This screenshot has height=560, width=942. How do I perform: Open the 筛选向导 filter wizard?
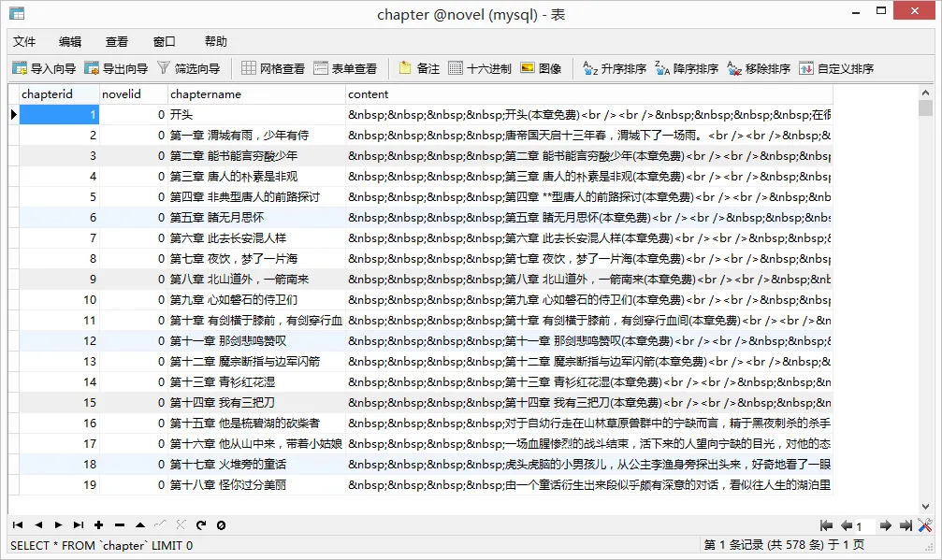tap(189, 68)
